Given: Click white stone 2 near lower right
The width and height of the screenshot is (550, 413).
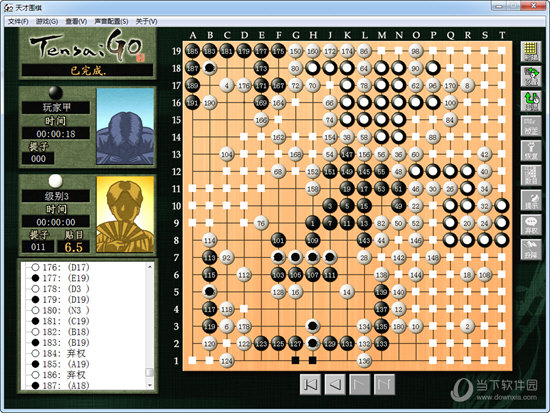Looking at the screenshot, I should [467, 326].
